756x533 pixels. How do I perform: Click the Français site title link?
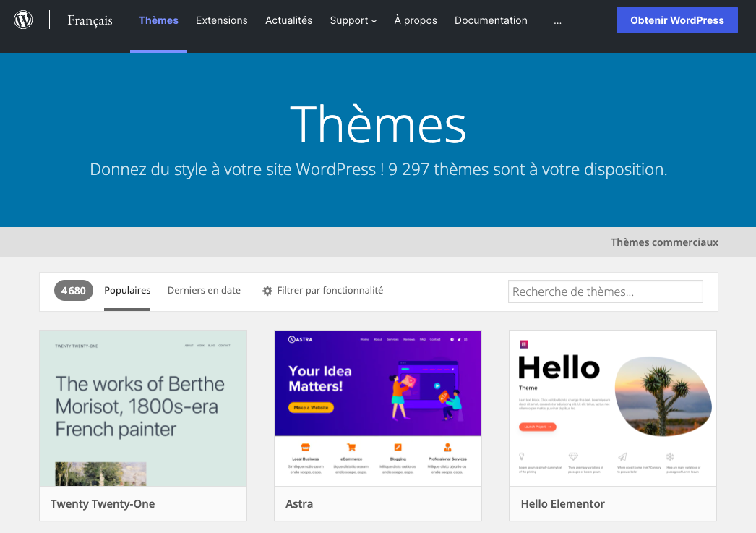90,20
